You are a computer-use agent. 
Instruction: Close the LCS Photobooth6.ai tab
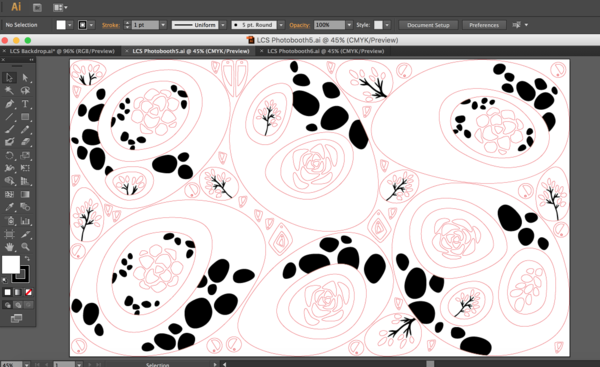262,51
